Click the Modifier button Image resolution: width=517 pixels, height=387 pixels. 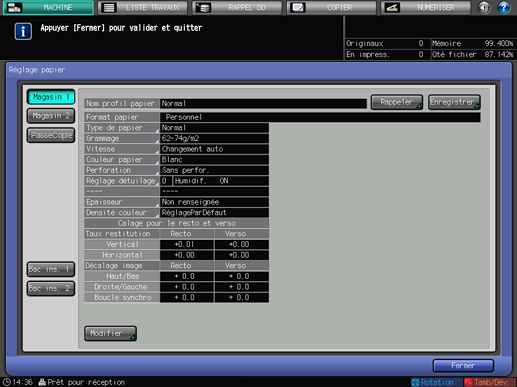click(110, 333)
